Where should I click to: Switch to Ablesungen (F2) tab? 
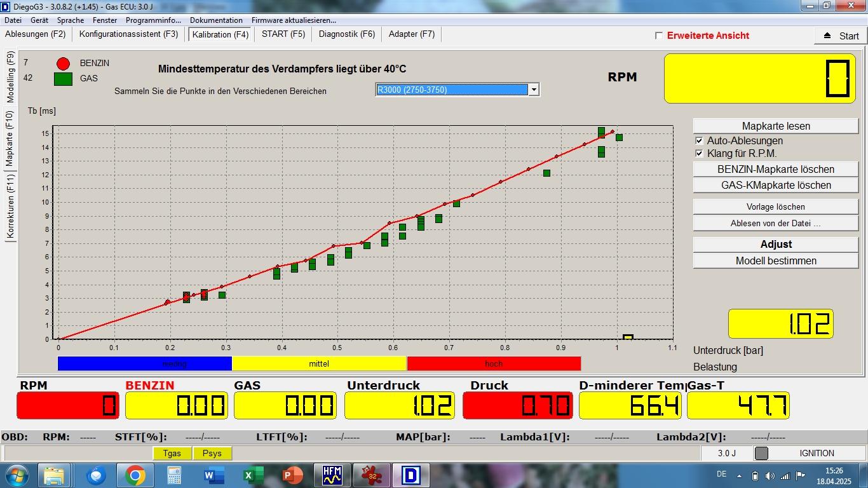point(36,34)
